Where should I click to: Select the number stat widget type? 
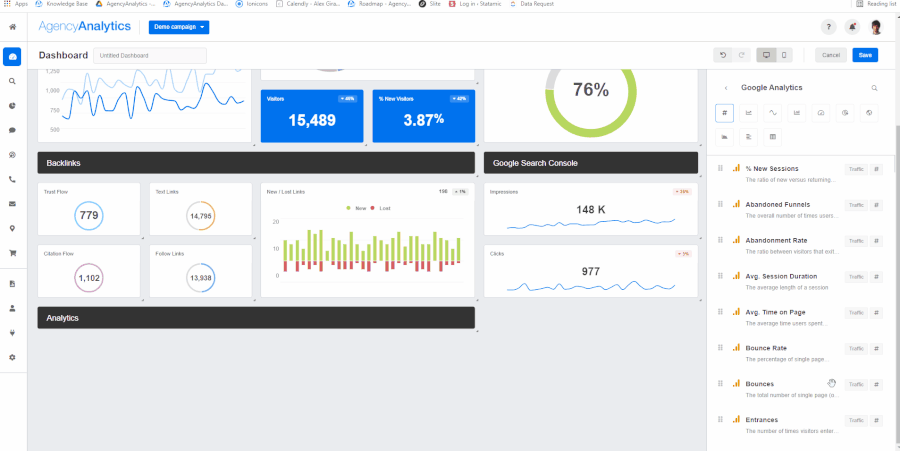click(724, 113)
